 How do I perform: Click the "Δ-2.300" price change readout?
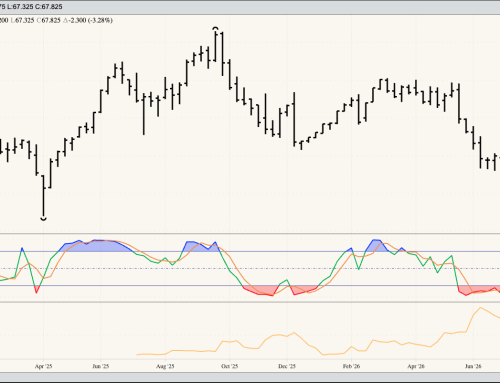pos(75,20)
